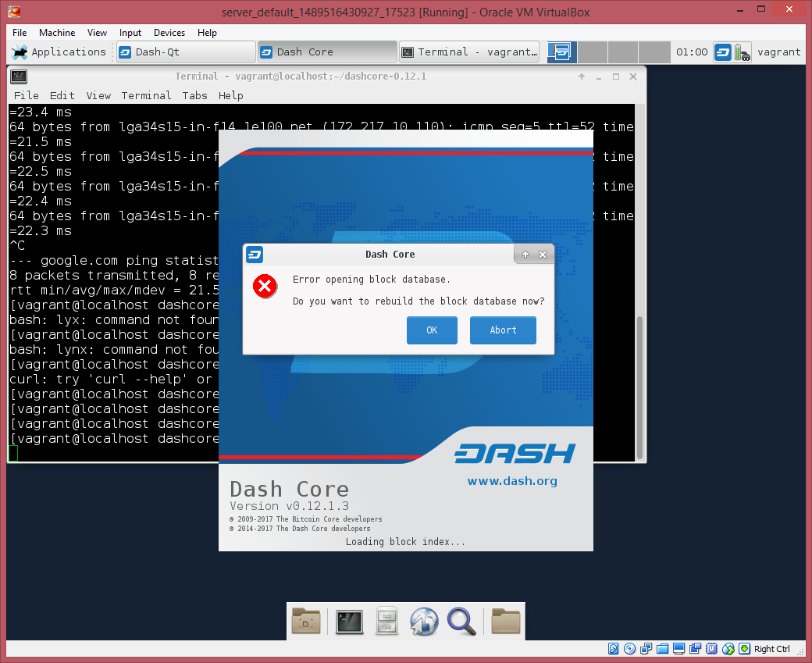This screenshot has width=812, height=663.
Task: Maximize the Terminal window
Action: click(616, 77)
